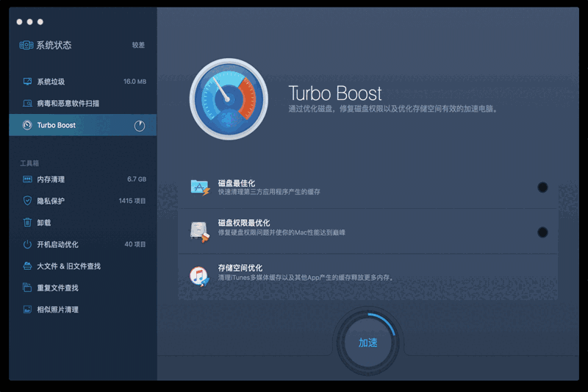
Task: Select the 存储空间优化 row title
Action: click(240, 268)
